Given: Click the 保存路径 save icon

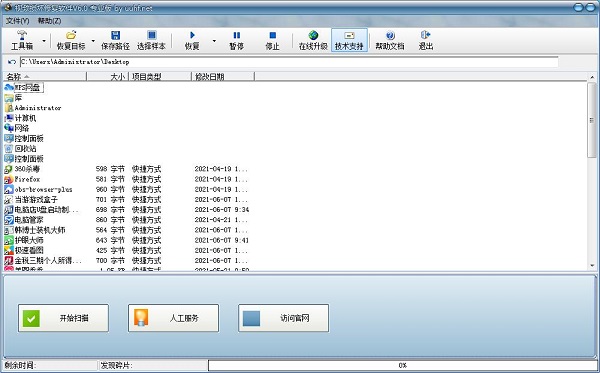Looking at the screenshot, I should click(115, 35).
